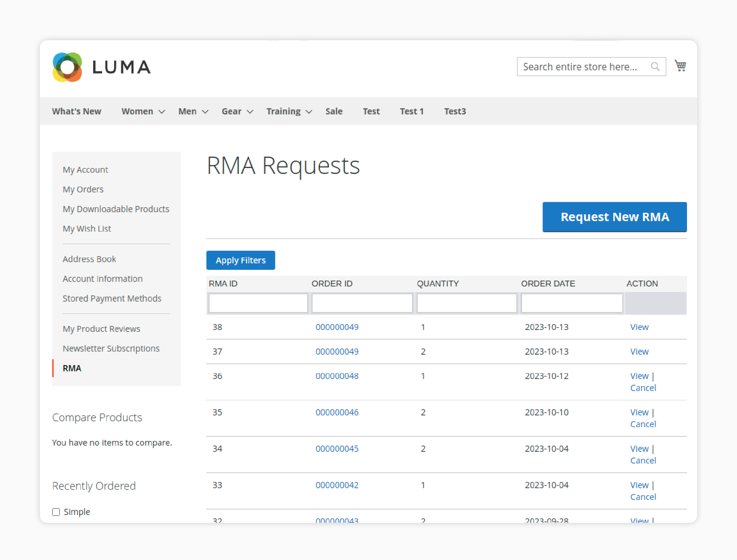This screenshot has width=737, height=560.
Task: Expand the Women menu chevron
Action: point(162,112)
